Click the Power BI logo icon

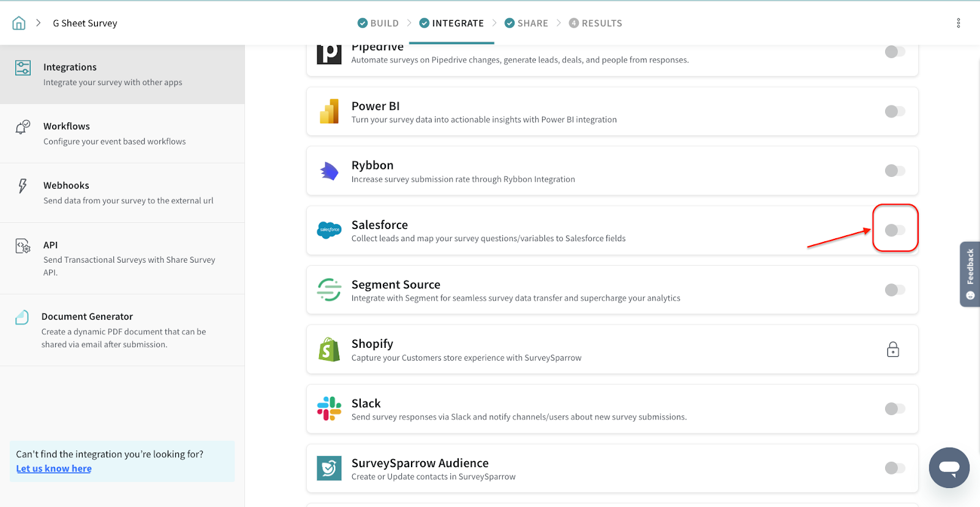tap(329, 111)
